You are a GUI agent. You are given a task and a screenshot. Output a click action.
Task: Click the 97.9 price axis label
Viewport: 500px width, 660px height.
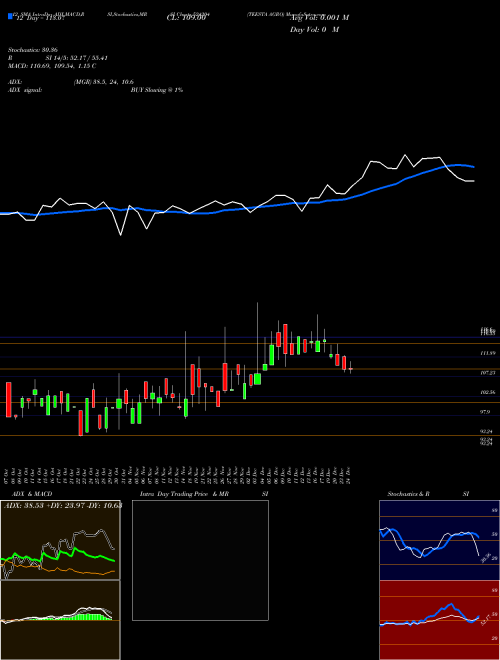484,412
